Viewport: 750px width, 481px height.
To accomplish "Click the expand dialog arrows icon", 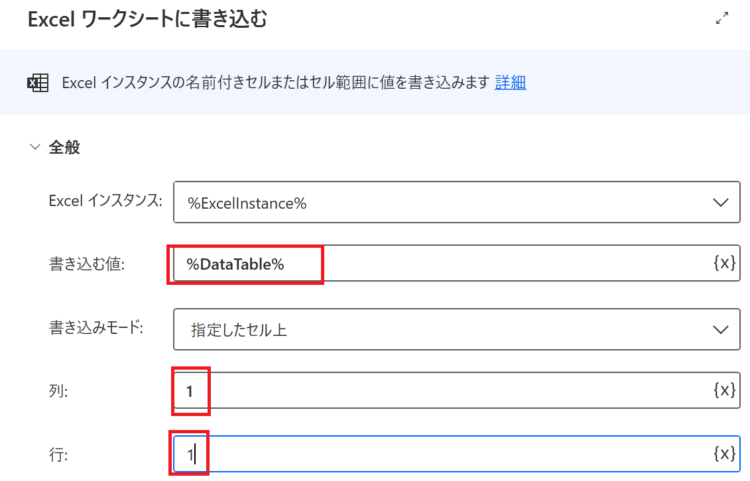I will point(722,19).
